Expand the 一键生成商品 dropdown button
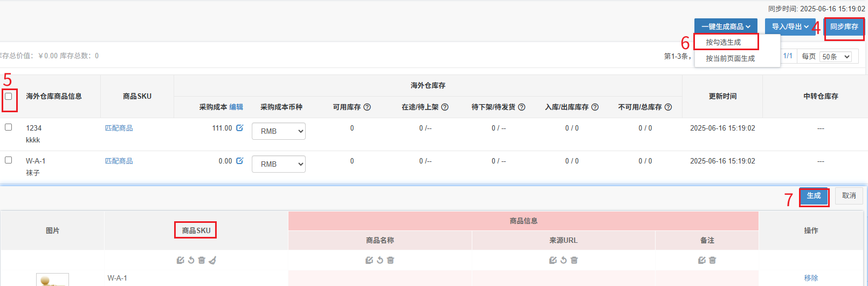The height and width of the screenshot is (286, 868). (x=726, y=26)
